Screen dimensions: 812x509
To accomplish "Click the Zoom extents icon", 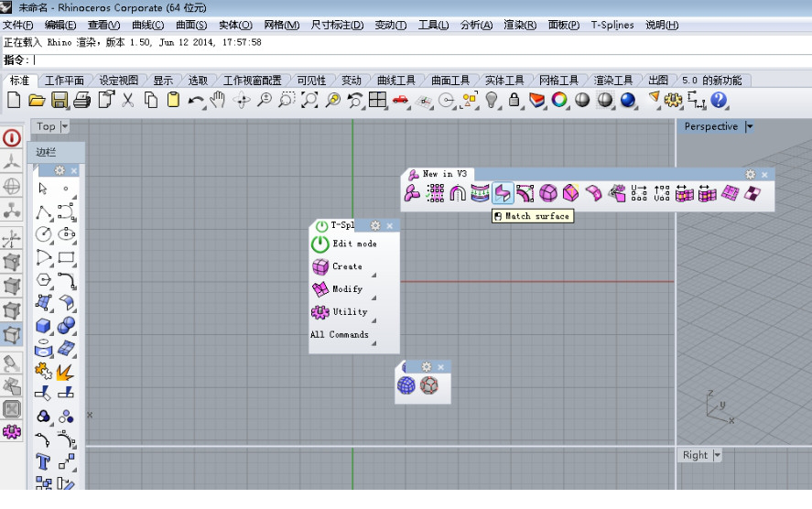I will [x=309, y=100].
